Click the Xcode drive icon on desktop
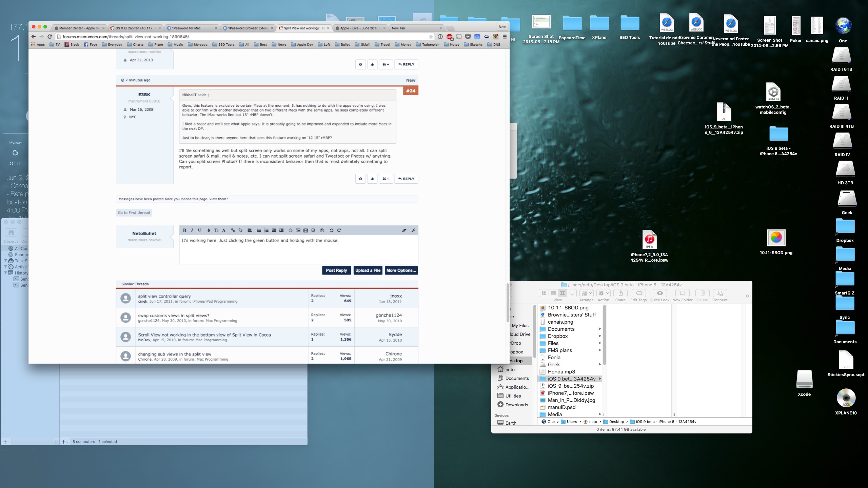 coord(804,380)
